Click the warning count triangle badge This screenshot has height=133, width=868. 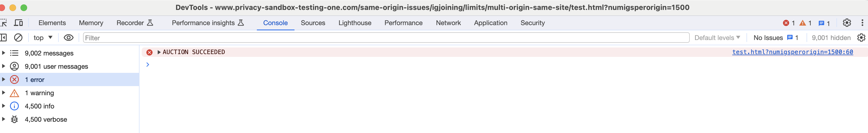(x=805, y=23)
